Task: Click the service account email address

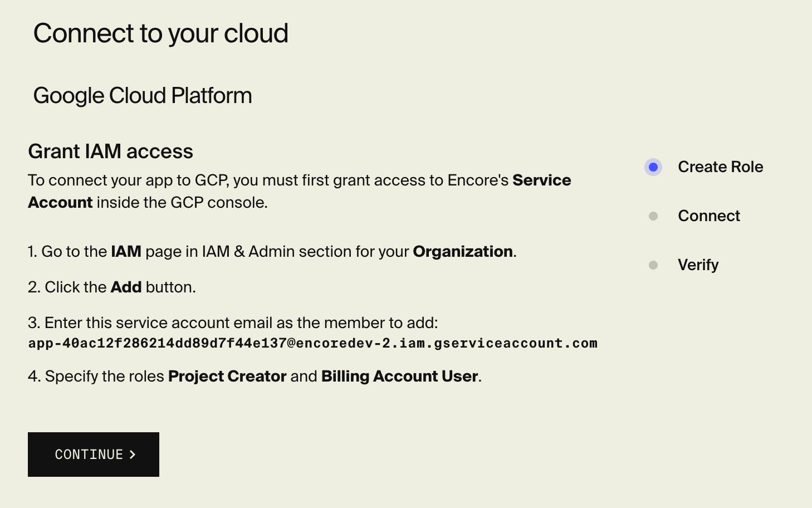Action: 312,343
